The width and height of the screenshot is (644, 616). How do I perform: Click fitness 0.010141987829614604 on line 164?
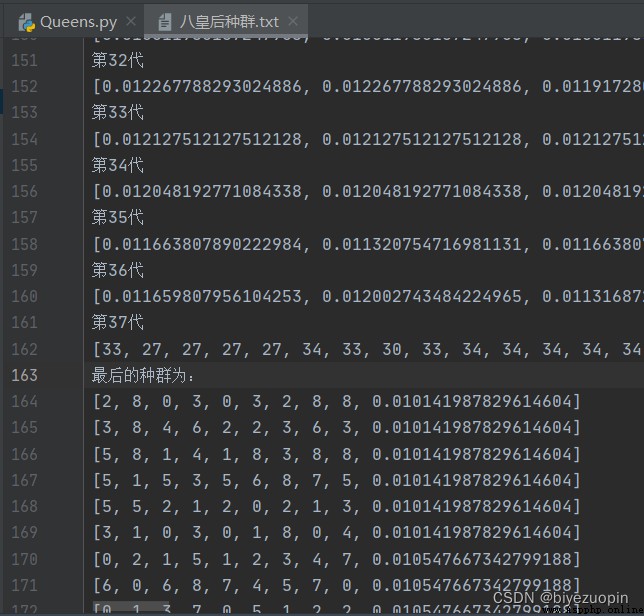click(x=472, y=401)
